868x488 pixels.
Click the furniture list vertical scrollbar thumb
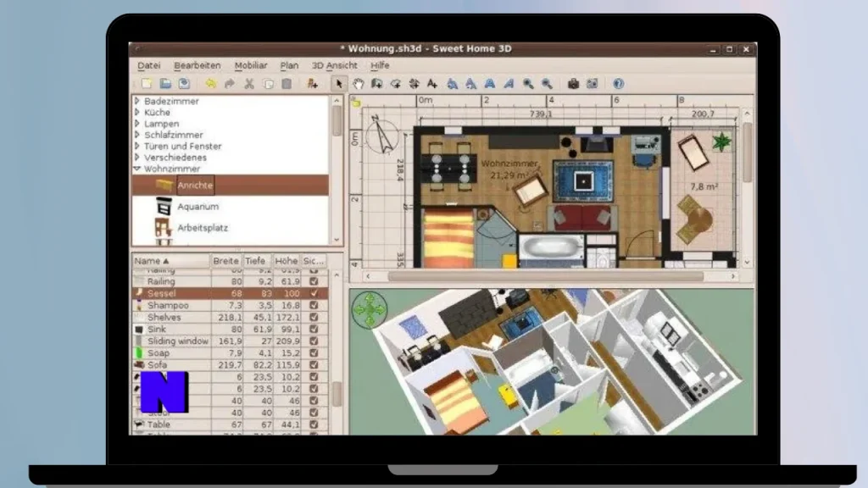coord(337,395)
